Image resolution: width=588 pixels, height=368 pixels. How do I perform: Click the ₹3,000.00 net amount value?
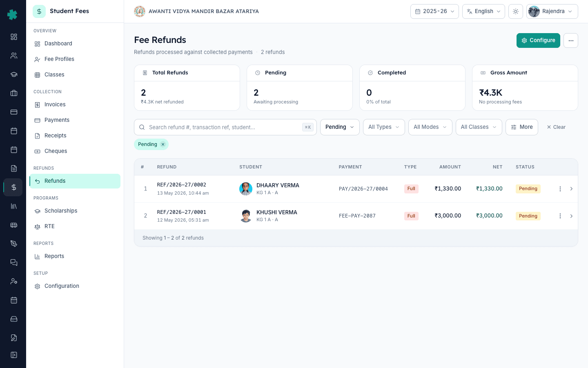pyautogui.click(x=489, y=215)
